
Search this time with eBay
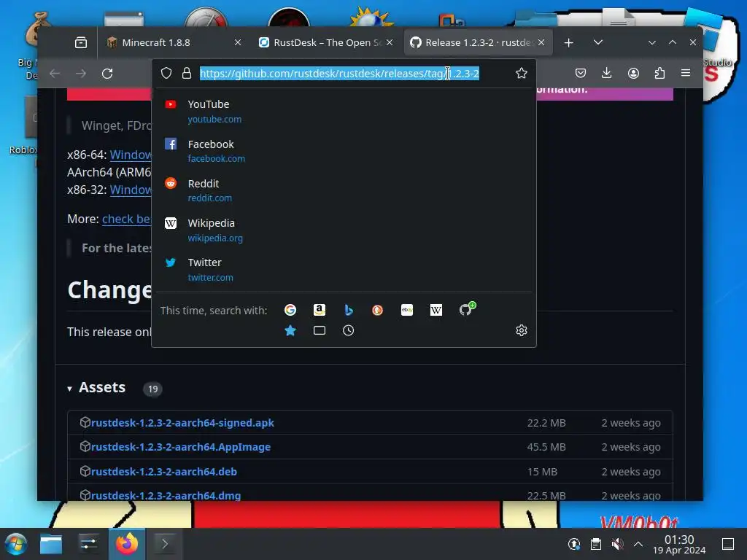407,310
